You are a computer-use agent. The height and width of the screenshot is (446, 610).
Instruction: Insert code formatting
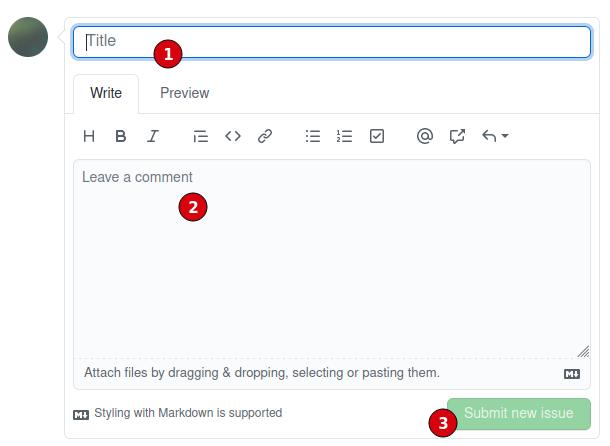point(232,136)
